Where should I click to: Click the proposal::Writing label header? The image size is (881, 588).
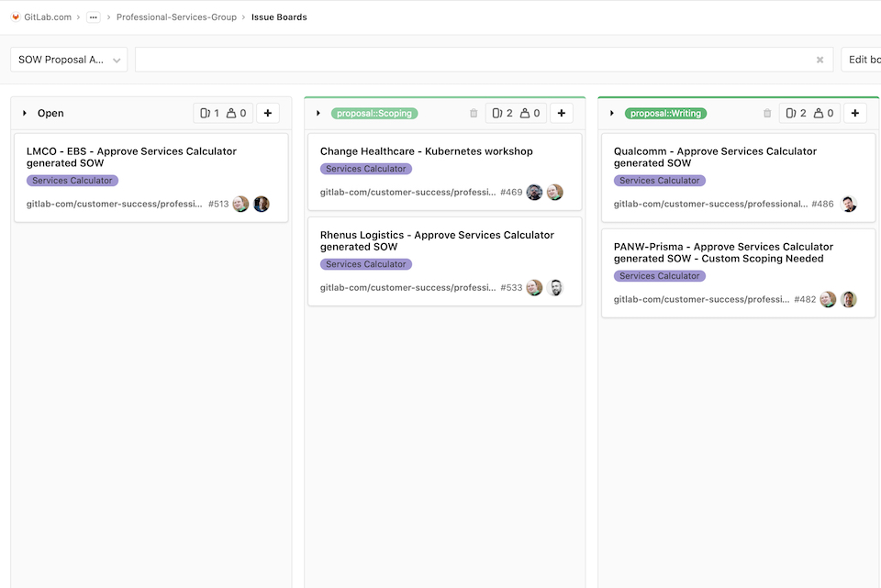666,114
